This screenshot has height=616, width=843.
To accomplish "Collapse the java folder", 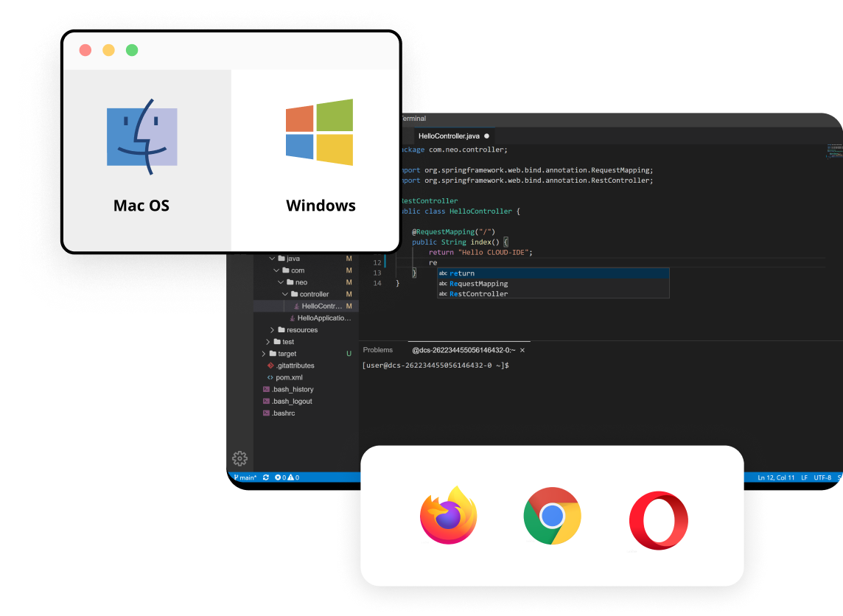I will [x=272, y=259].
